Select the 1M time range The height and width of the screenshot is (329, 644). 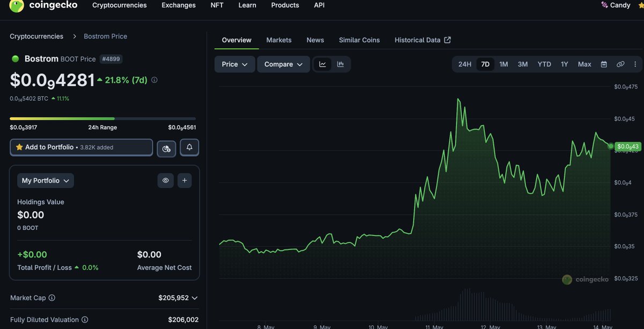503,64
